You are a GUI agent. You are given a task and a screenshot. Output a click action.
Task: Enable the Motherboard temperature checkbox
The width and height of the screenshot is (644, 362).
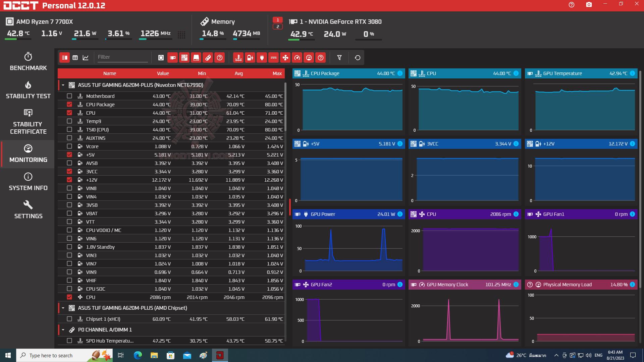pos(69,96)
